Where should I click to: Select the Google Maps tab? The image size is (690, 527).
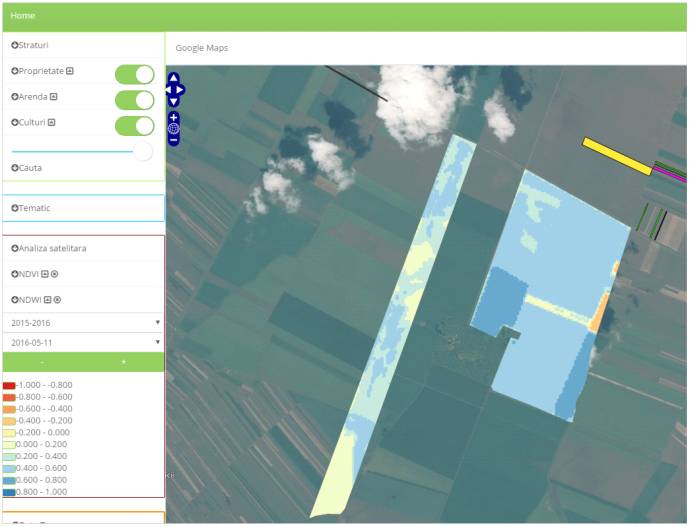202,48
